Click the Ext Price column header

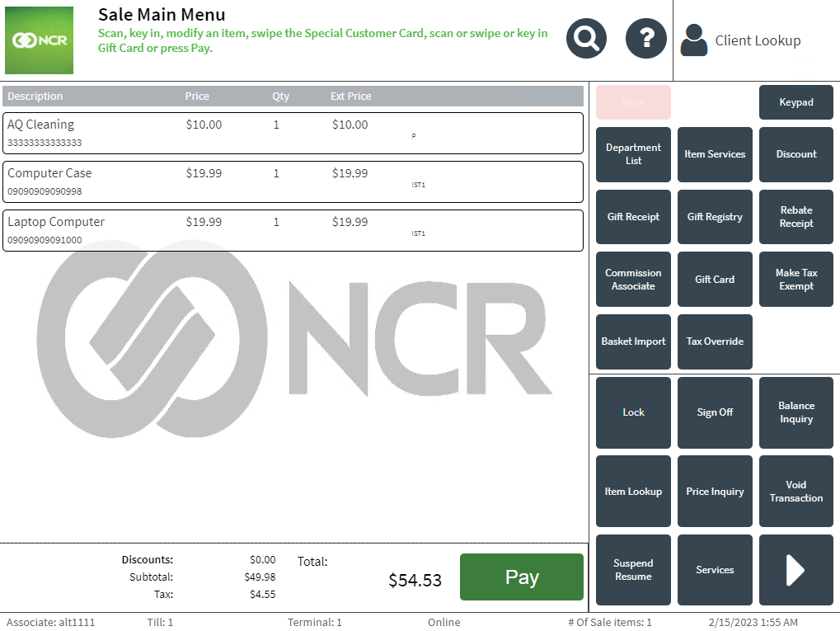[350, 96]
